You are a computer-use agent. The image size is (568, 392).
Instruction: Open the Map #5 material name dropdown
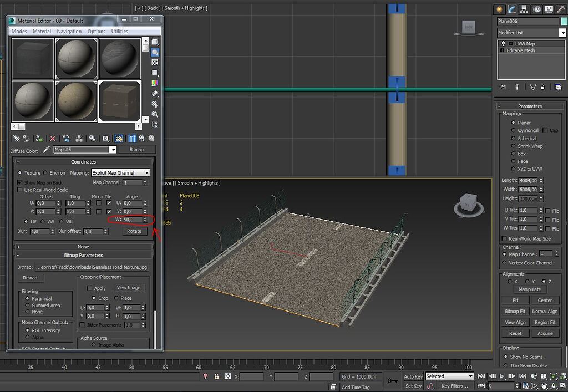(85, 150)
